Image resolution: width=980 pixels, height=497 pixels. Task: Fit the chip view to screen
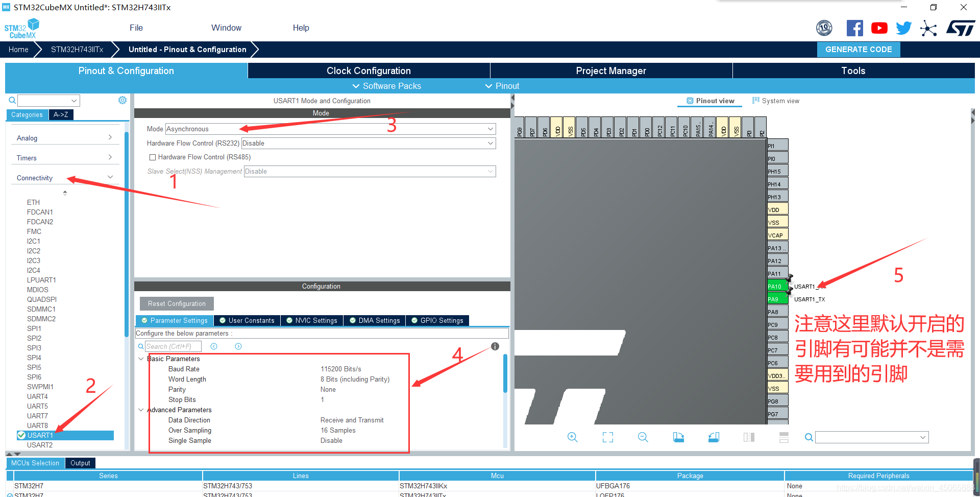tap(608, 437)
